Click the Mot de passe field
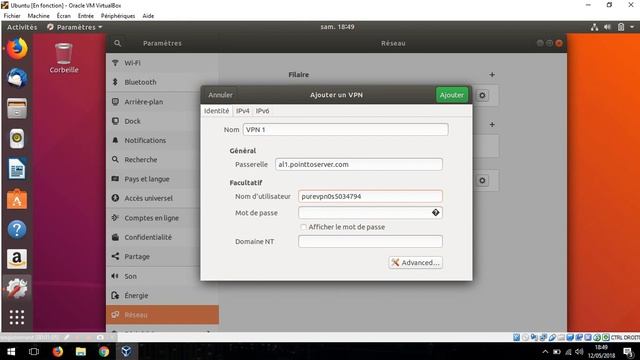 pos(370,213)
